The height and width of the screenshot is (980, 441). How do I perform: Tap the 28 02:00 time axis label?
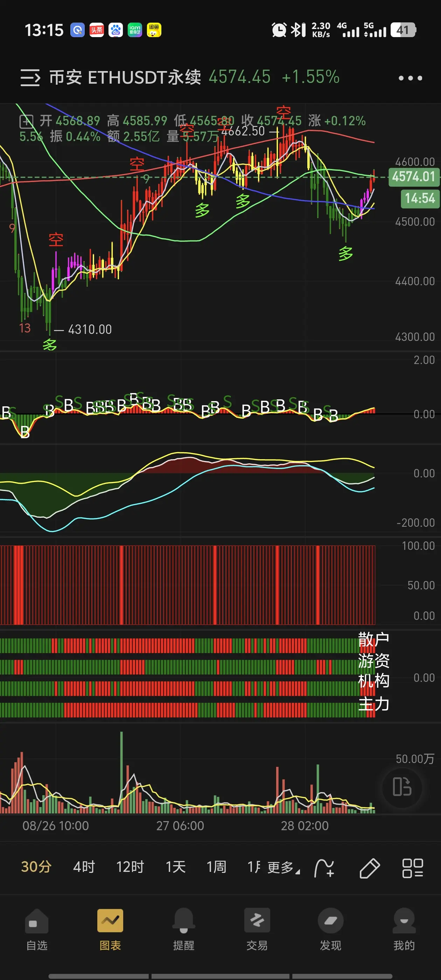[305, 826]
